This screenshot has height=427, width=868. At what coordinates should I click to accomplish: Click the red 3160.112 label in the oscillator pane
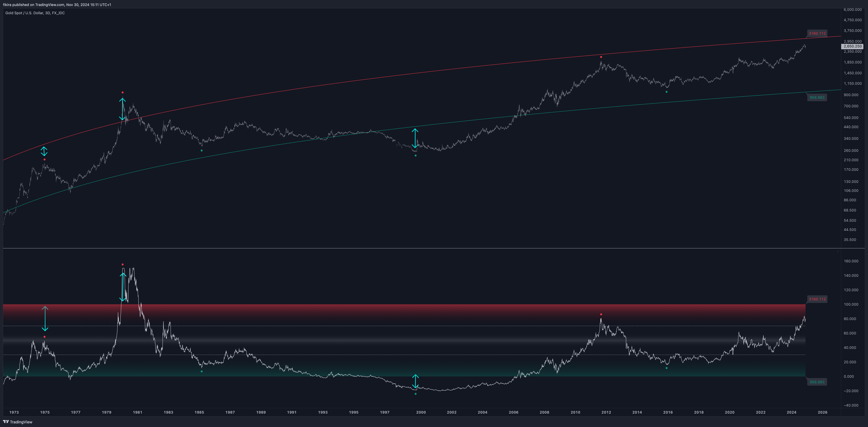tap(817, 299)
